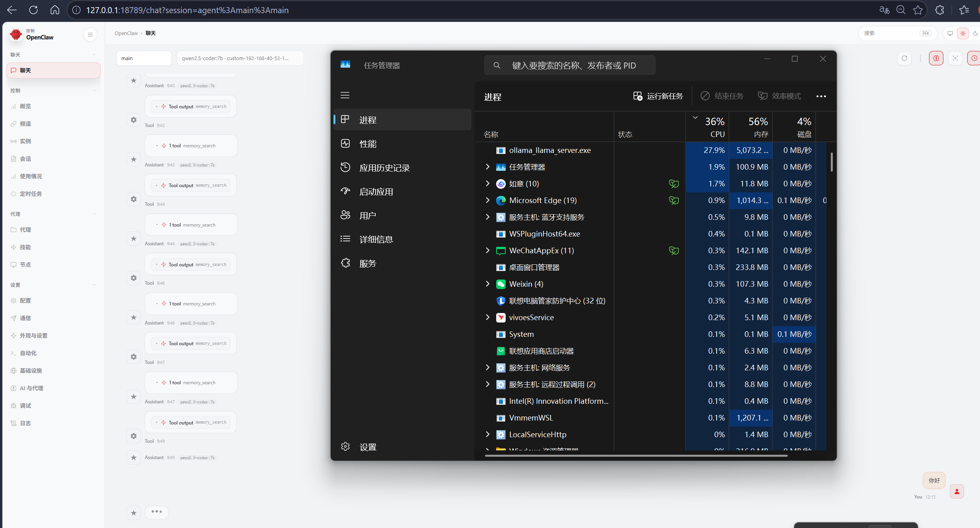Click the focus mode icon in OpenClaw toolbar
This screenshot has width=980, height=528.
coord(955,59)
